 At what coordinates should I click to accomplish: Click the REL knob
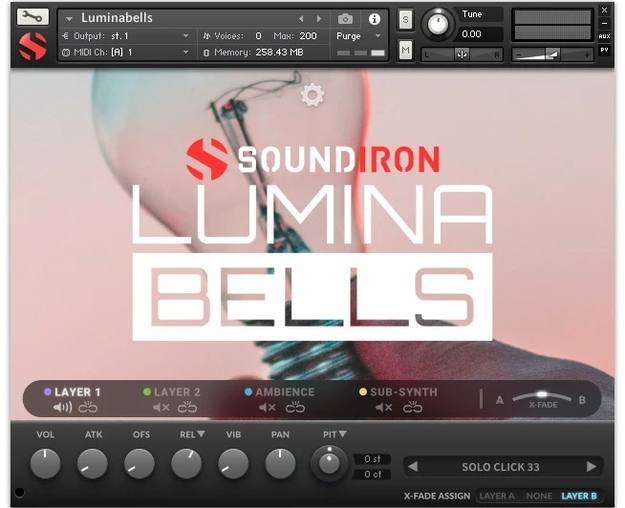pyautogui.click(x=186, y=463)
